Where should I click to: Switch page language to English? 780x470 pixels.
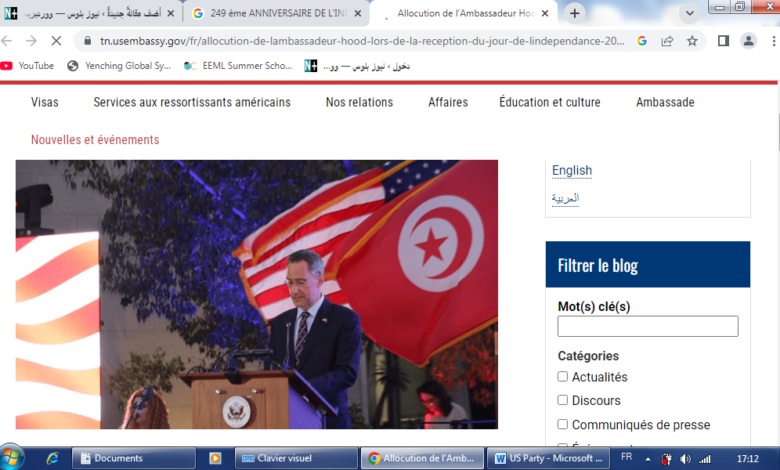click(x=572, y=170)
